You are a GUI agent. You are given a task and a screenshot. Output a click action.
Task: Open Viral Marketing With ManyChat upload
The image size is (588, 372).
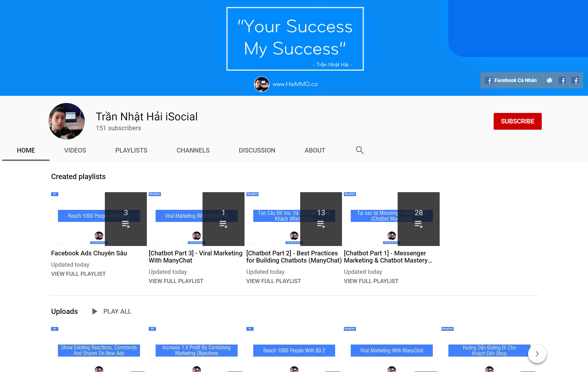392,349
